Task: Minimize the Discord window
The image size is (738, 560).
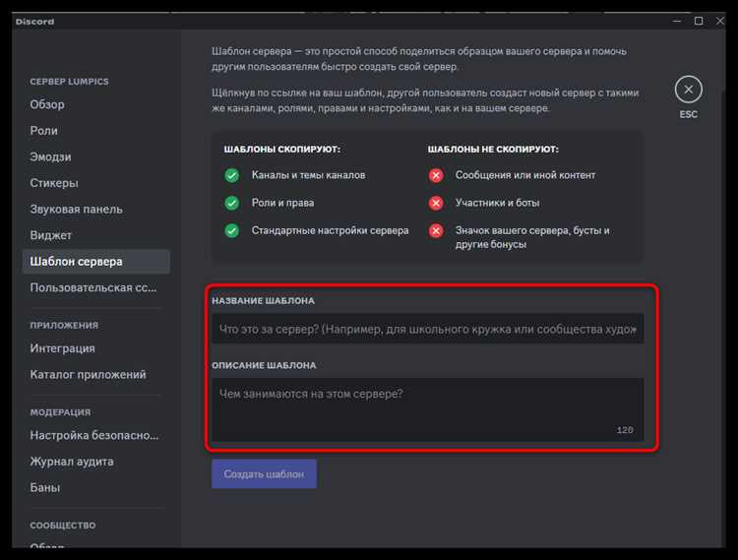Action: (677, 22)
